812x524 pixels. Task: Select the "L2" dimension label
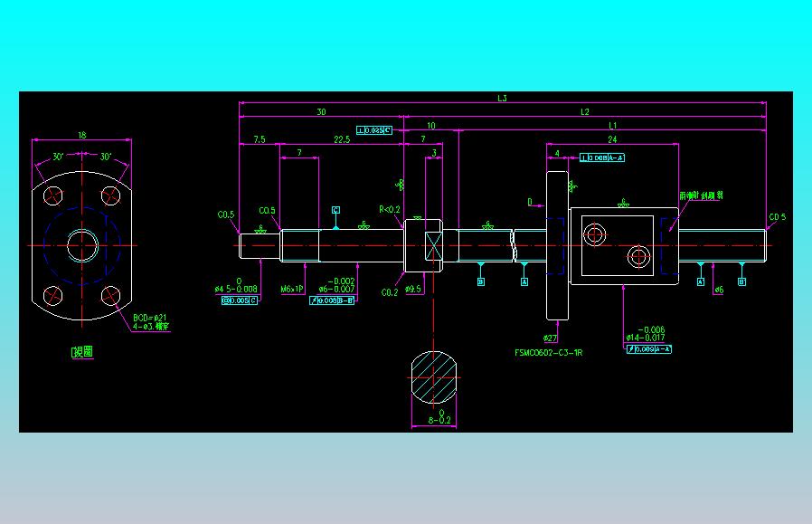pos(585,112)
